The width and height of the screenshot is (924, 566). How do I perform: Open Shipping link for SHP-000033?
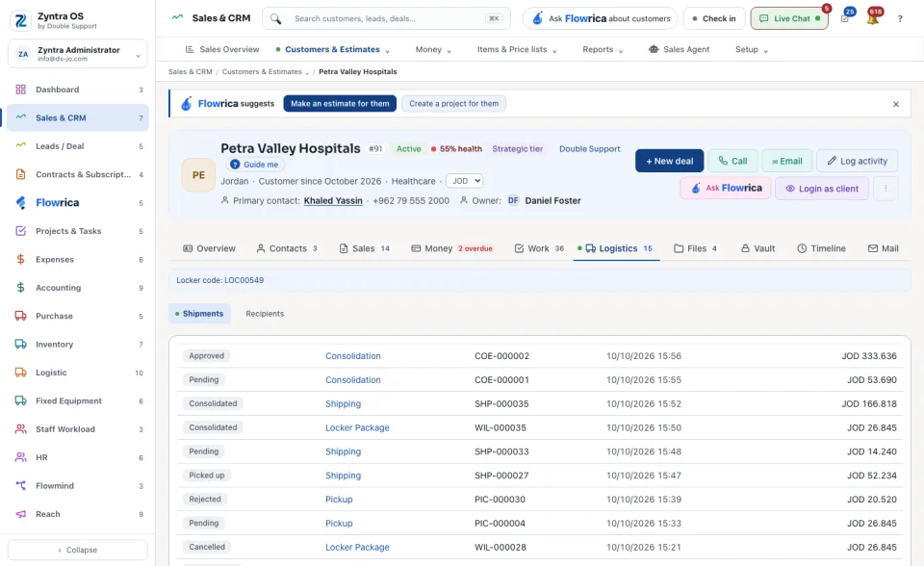(343, 451)
